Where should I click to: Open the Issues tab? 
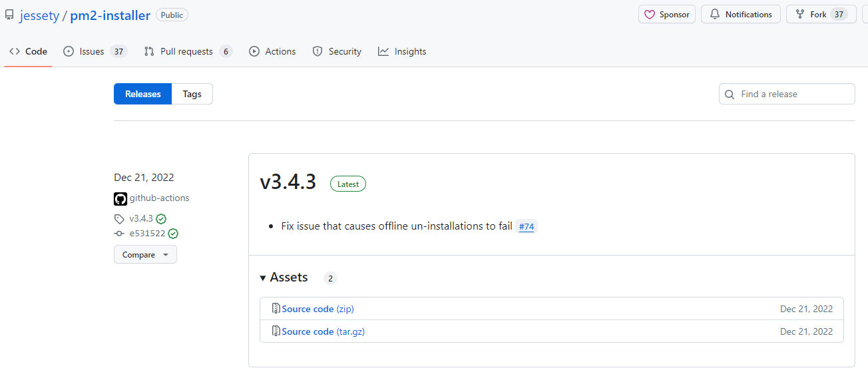click(95, 51)
